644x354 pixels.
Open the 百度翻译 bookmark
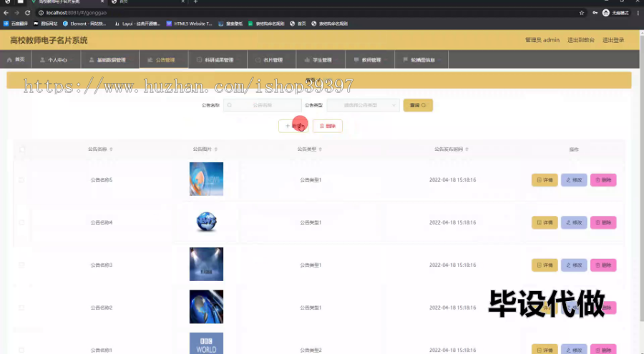[x=16, y=24]
